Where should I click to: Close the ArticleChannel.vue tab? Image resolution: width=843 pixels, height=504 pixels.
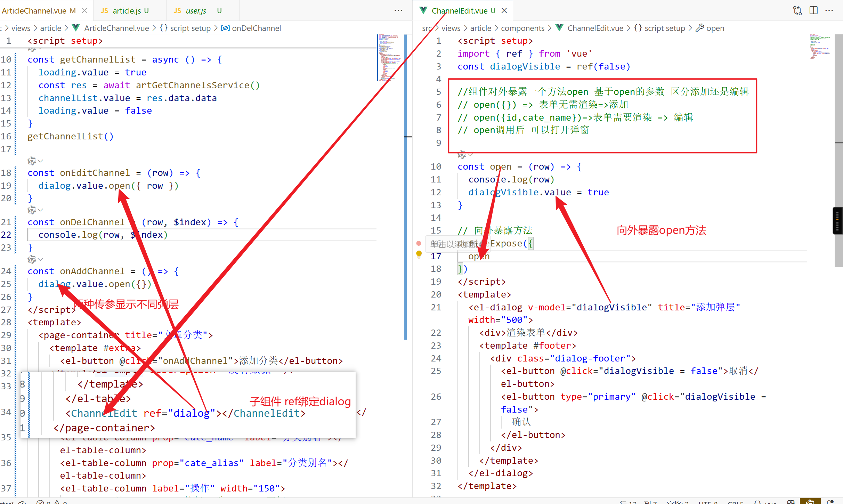[x=84, y=11]
